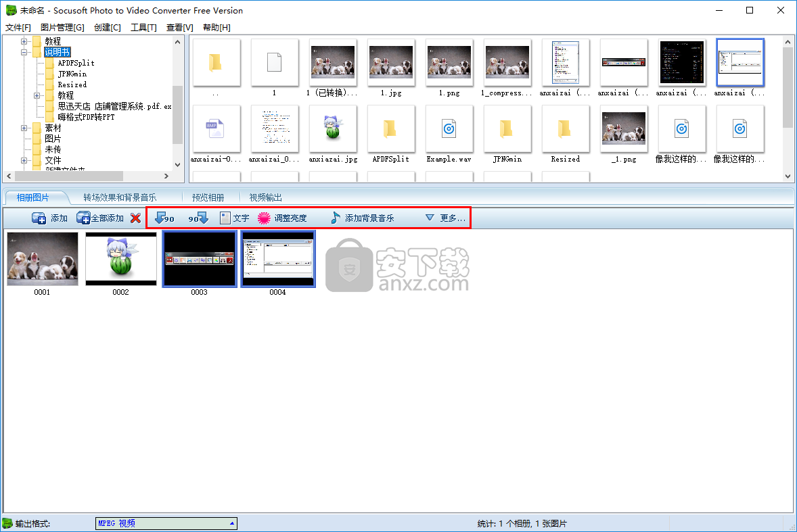
Task: Collapse the 说明书 folder tree node
Action: click(x=25, y=52)
